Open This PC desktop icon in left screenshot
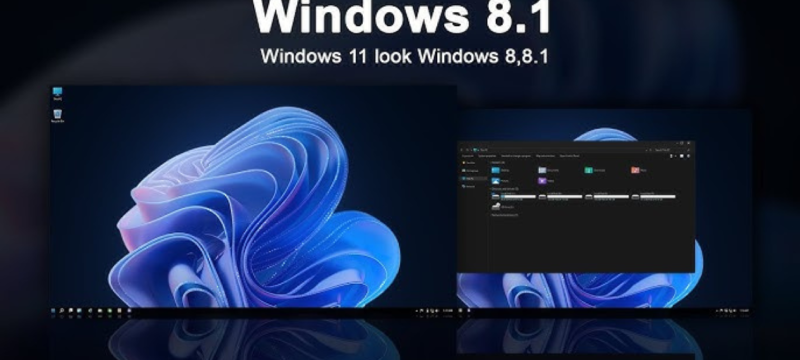This screenshot has height=360, width=800. coord(57,94)
